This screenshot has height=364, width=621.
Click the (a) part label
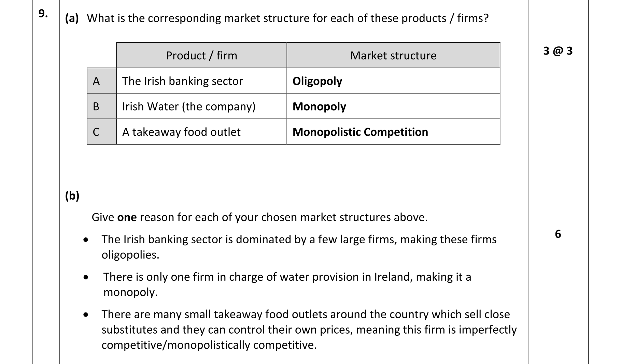click(72, 18)
